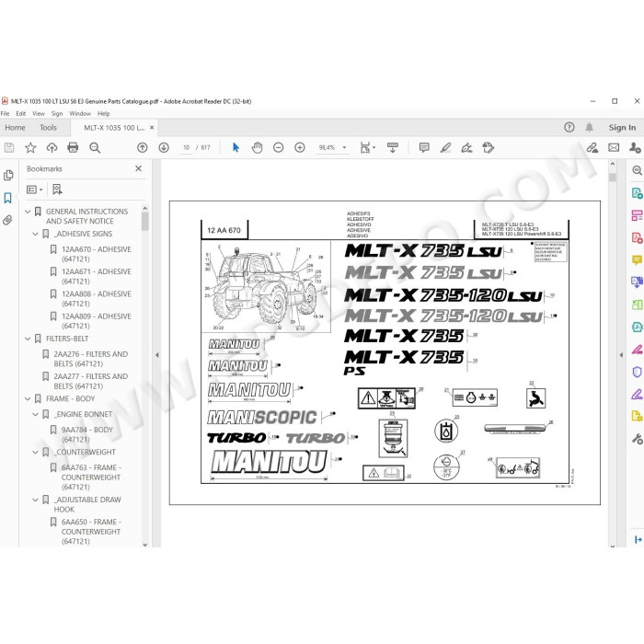The height and width of the screenshot is (644, 644).
Task: Collapse the FRAME - BODY bookmark
Action: click(x=28, y=398)
